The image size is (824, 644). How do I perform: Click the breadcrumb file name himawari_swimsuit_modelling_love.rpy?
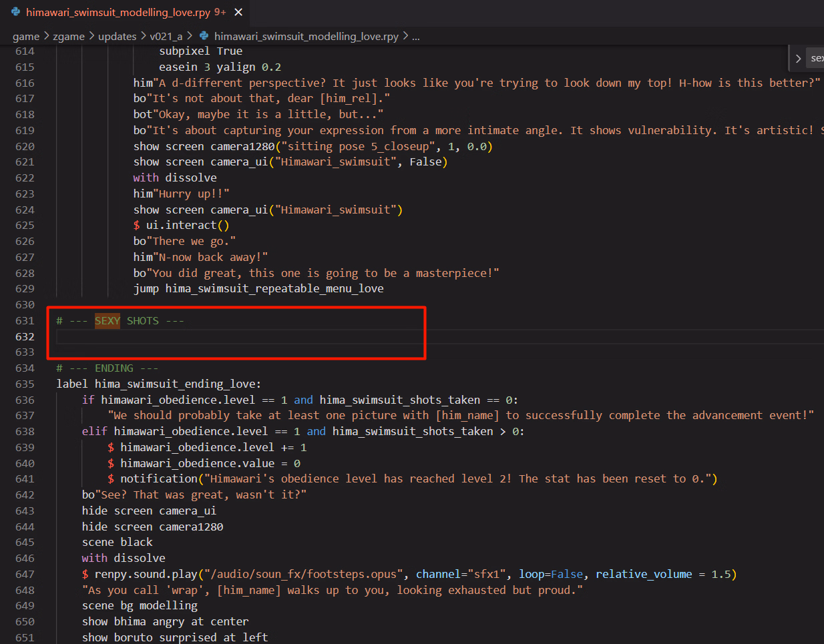306,36
